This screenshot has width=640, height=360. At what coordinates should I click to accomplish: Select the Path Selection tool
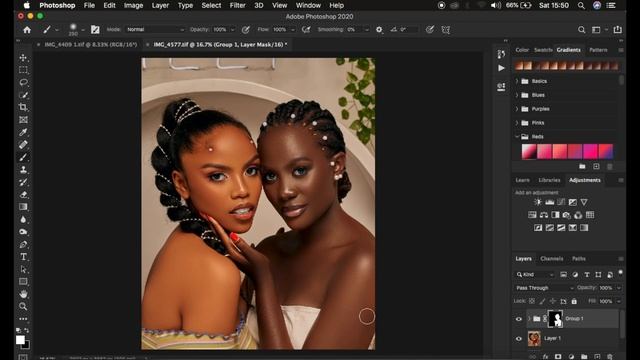(x=23, y=269)
